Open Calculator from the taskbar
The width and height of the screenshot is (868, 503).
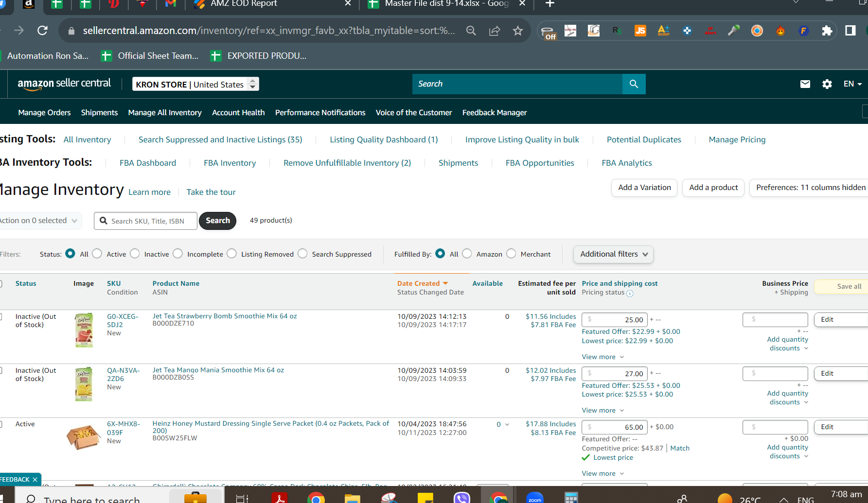pyautogui.click(x=571, y=498)
